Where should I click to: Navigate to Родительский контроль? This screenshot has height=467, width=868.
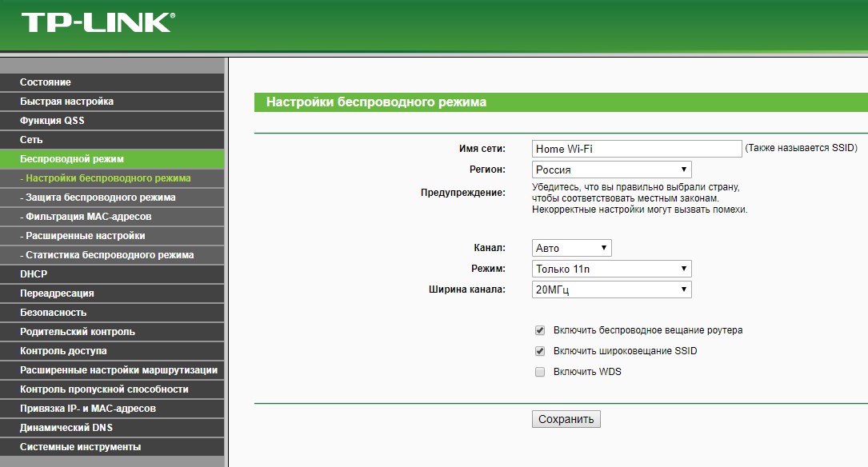click(78, 332)
